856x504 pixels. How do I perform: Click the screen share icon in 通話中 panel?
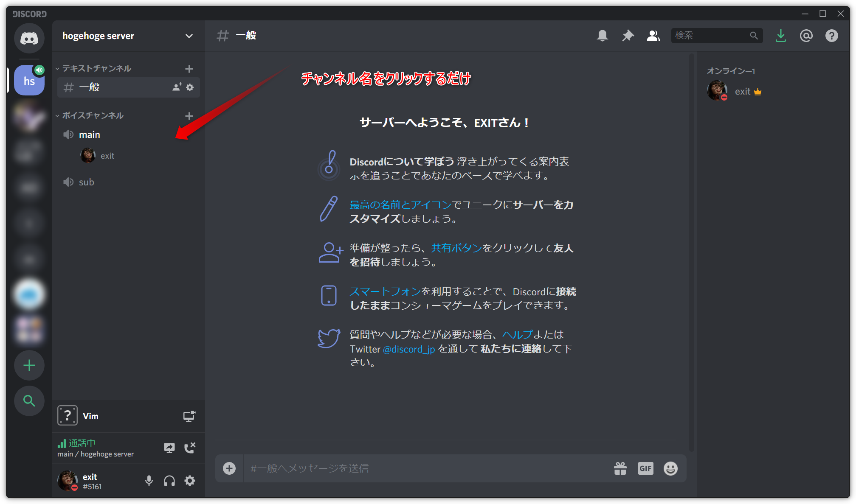point(169,448)
